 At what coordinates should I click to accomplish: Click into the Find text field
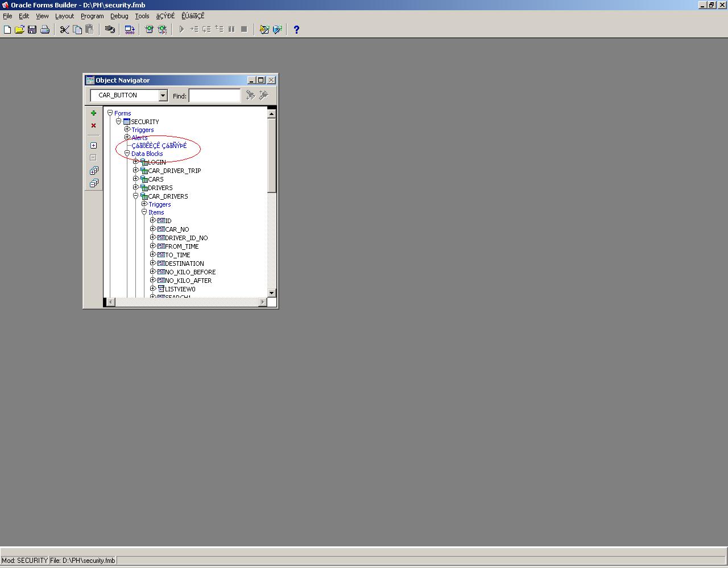point(214,96)
